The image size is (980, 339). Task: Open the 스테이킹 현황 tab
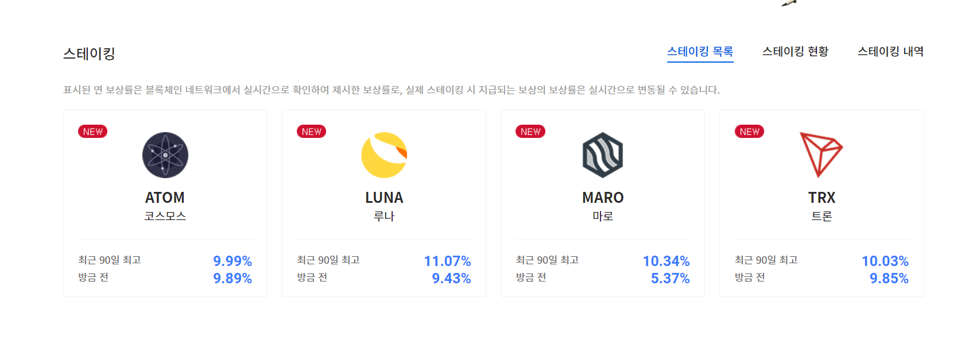795,52
